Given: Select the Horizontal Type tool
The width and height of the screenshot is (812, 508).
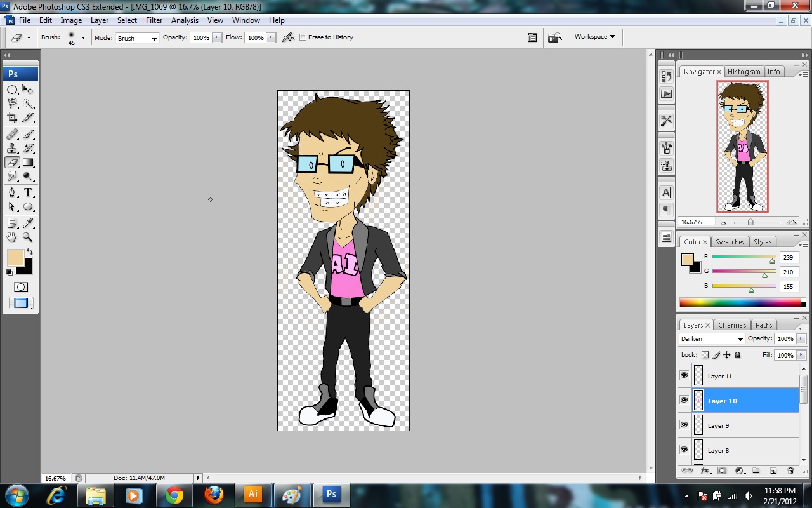Looking at the screenshot, I should pos(28,193).
